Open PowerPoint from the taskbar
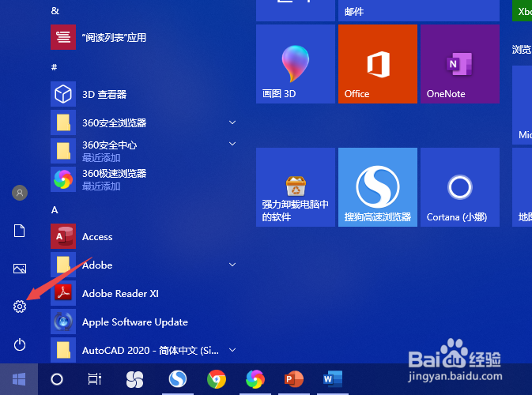Image resolution: width=532 pixels, height=395 pixels. point(294,379)
